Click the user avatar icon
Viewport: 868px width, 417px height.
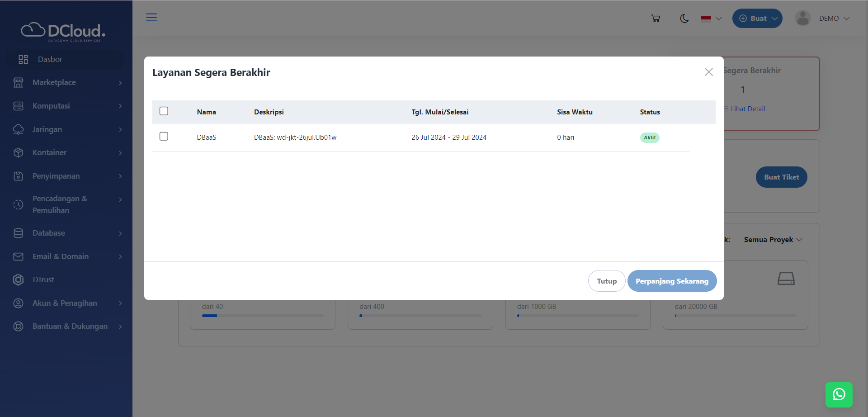pos(802,19)
